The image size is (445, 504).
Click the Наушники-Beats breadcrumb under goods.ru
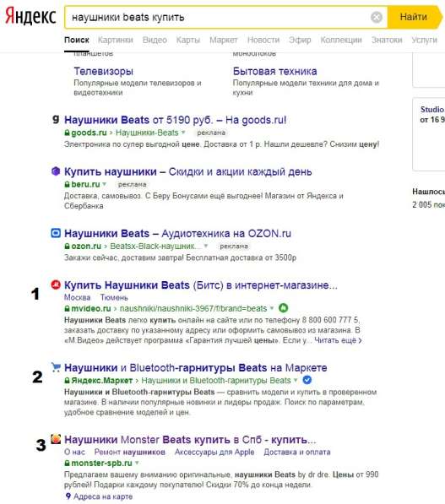147,133
